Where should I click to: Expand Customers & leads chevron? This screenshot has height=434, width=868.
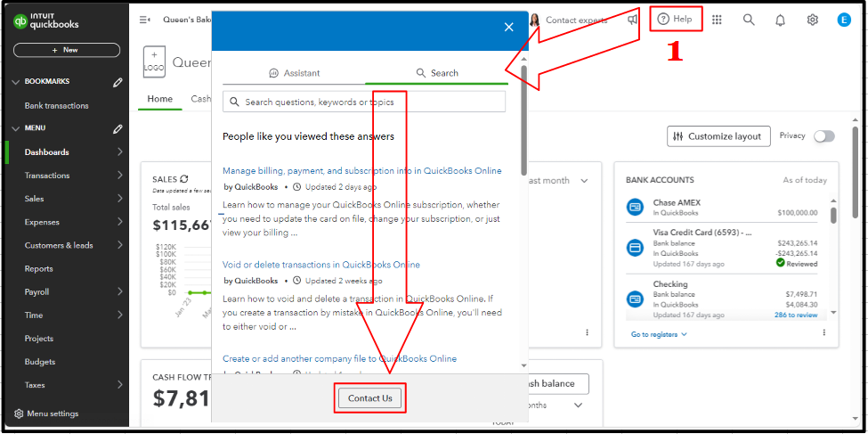(x=120, y=245)
